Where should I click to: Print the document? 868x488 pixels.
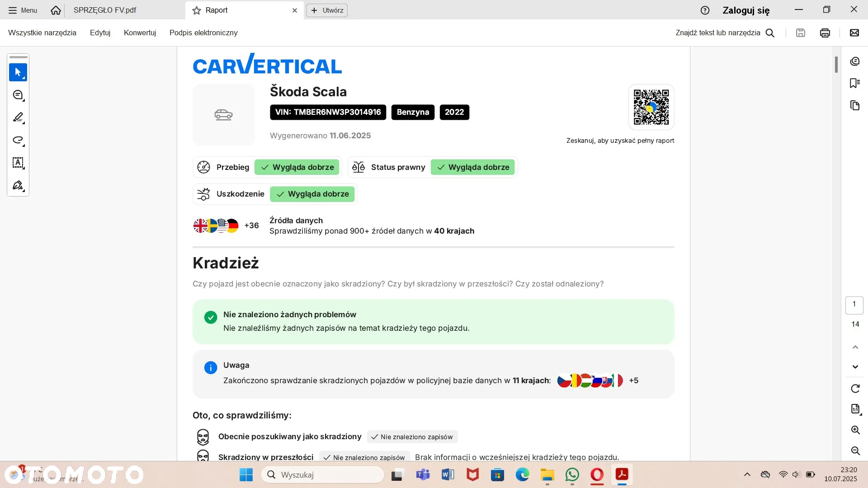click(x=825, y=33)
